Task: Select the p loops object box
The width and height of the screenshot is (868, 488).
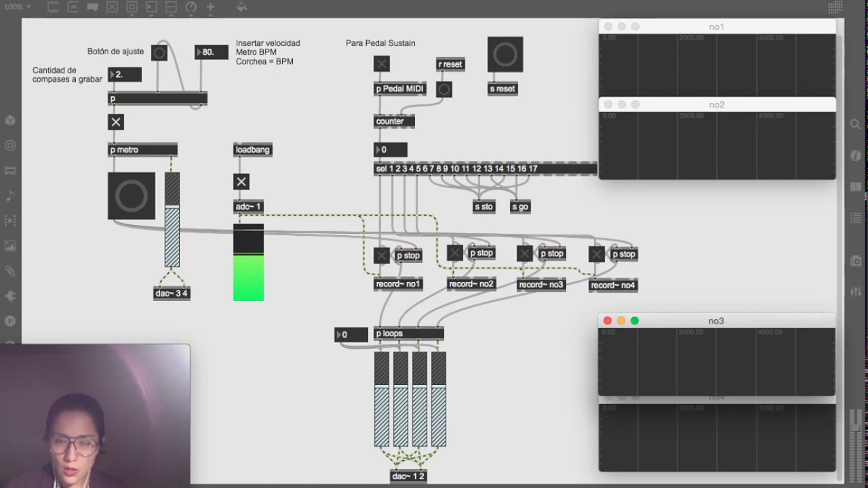Action: coord(409,333)
